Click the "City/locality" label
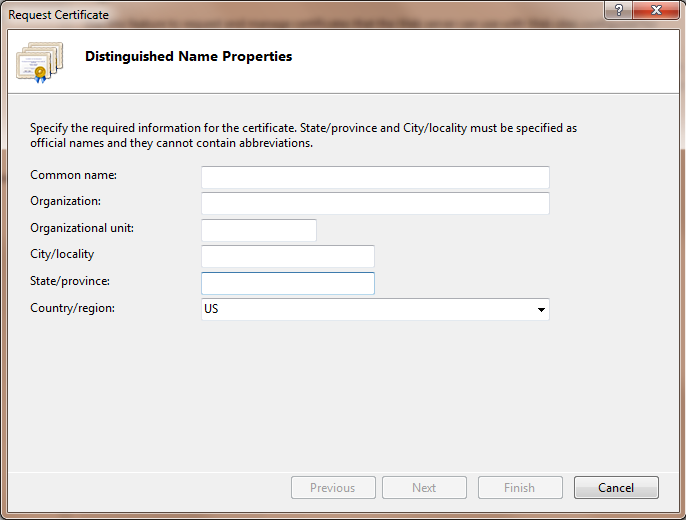The height and width of the screenshot is (520, 686). click(x=62, y=255)
